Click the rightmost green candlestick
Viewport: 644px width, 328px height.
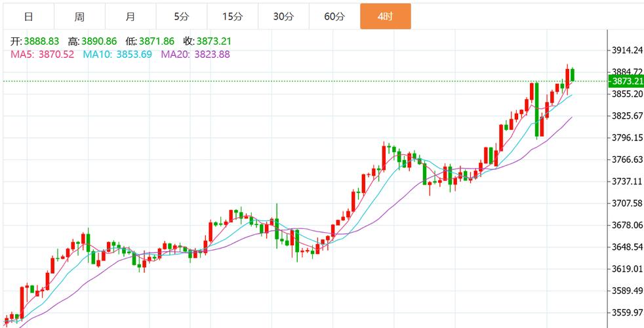573,75
